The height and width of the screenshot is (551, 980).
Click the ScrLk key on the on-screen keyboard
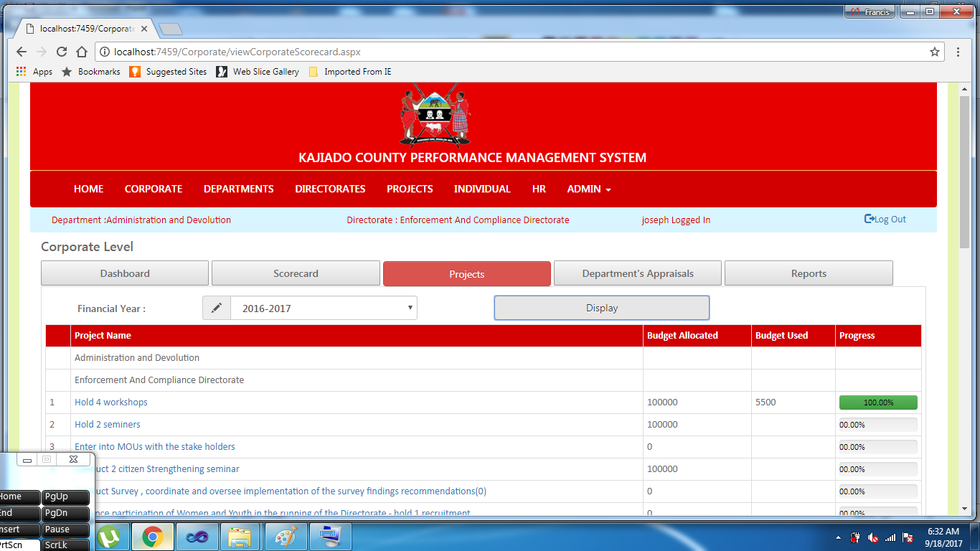click(65, 545)
